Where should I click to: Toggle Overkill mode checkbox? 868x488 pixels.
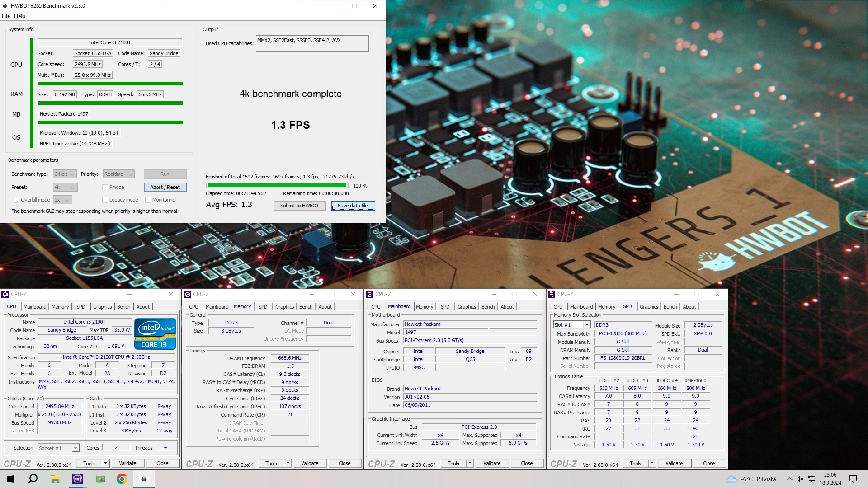point(16,200)
